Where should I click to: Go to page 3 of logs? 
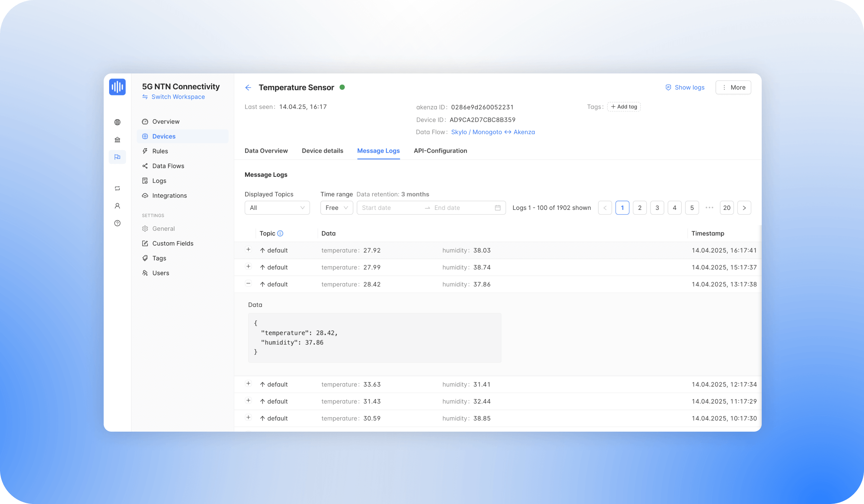click(657, 208)
